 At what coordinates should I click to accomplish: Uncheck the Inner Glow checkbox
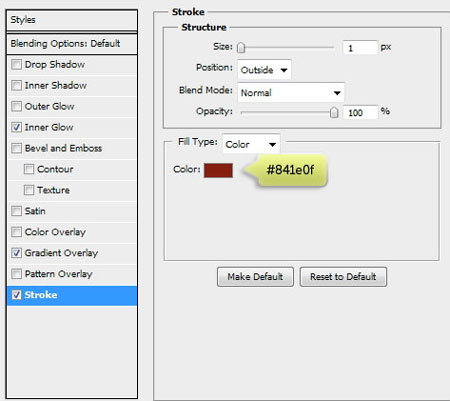click(16, 127)
